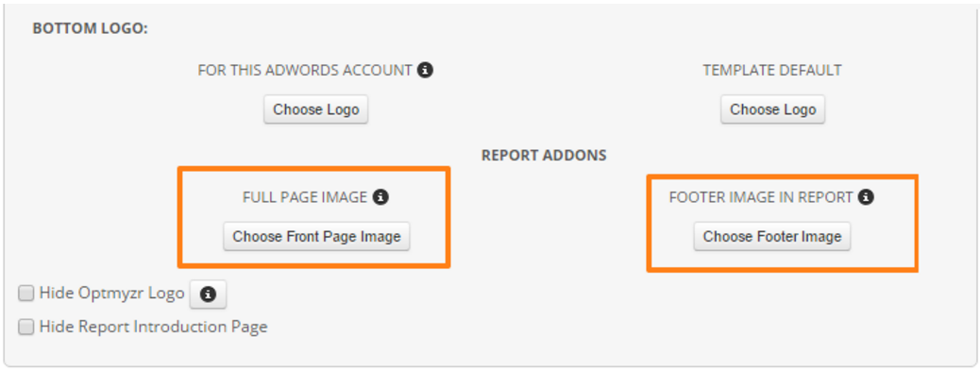
Task: Click the TEMPLATE DEFAULT label
Action: [x=772, y=70]
